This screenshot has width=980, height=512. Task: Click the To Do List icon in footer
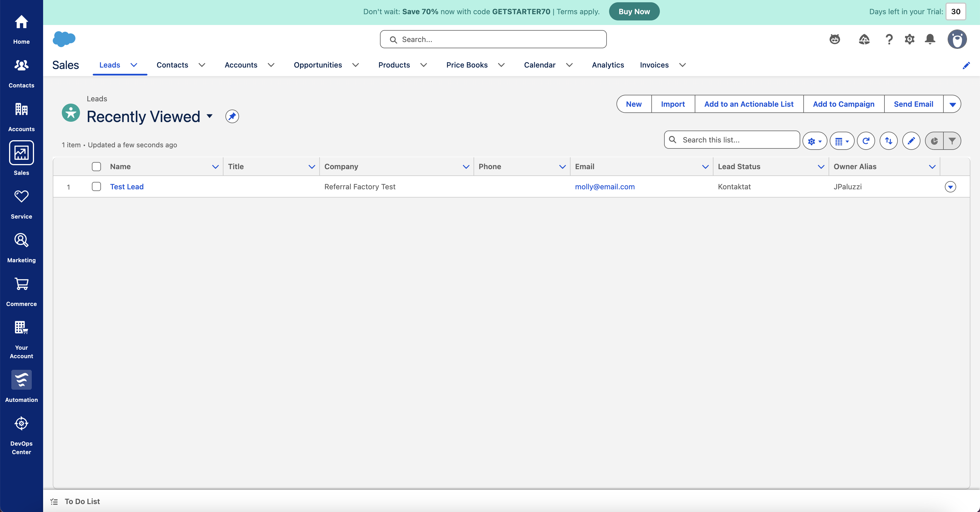point(54,502)
